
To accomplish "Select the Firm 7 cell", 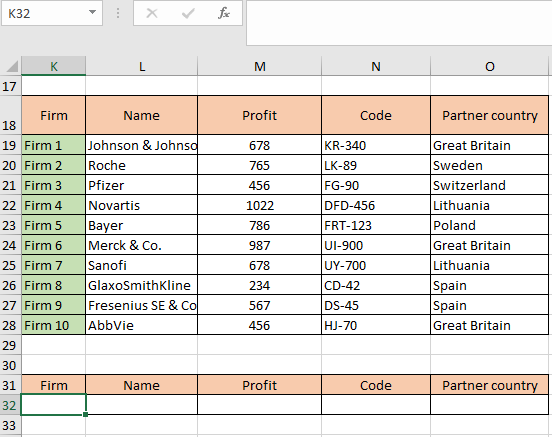I will [x=54, y=265].
